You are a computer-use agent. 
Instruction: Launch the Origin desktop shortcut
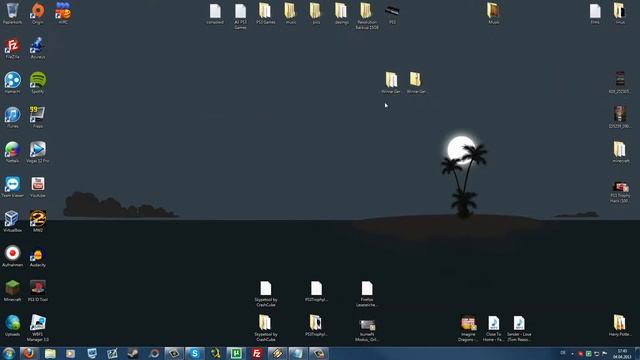pos(38,13)
